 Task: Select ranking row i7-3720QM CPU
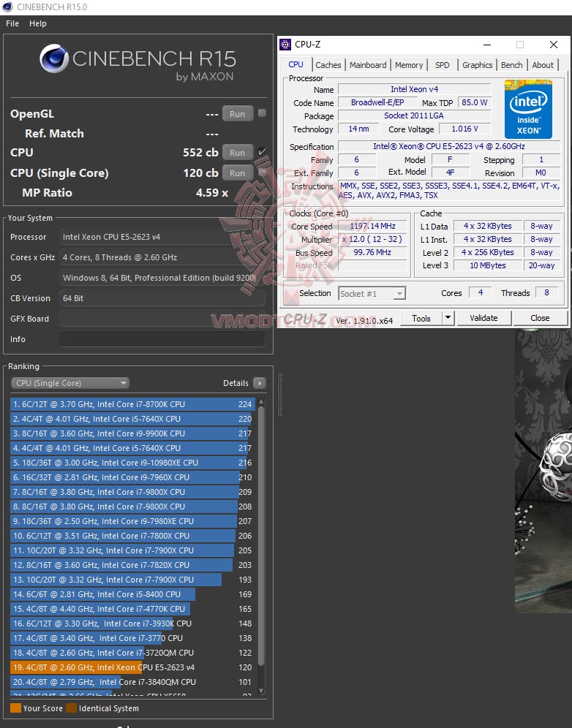[x=133, y=653]
